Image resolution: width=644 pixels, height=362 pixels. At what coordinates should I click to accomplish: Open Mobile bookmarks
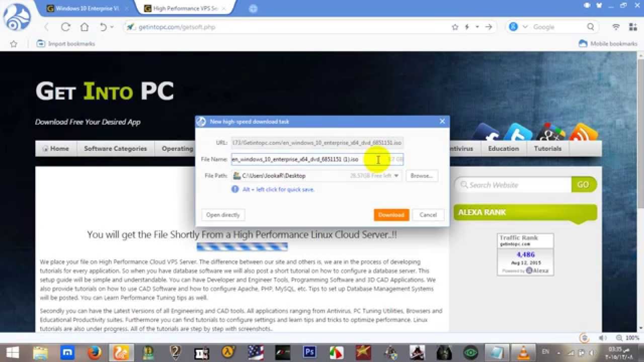click(608, 44)
